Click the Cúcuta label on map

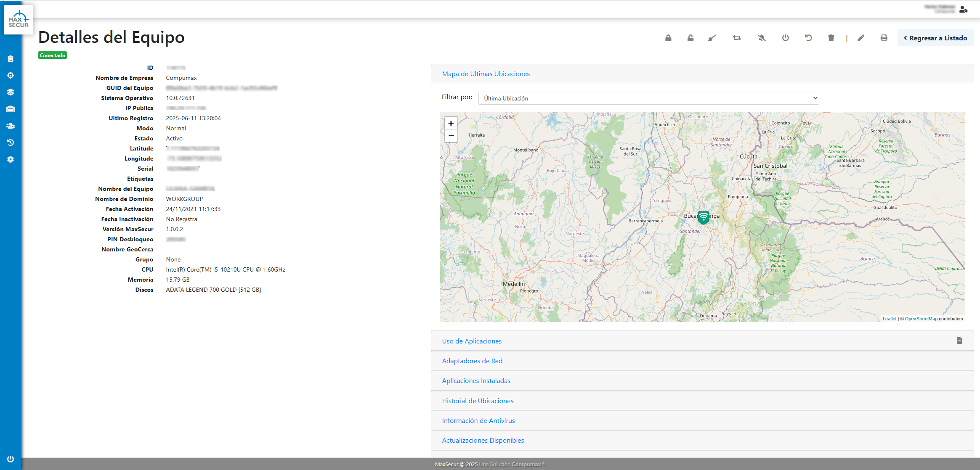coord(749,156)
